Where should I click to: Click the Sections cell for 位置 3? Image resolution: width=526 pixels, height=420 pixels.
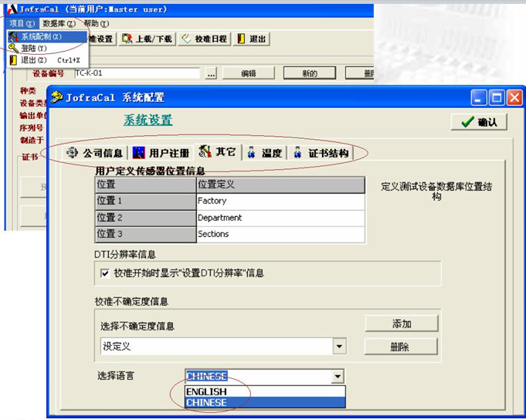click(x=280, y=234)
